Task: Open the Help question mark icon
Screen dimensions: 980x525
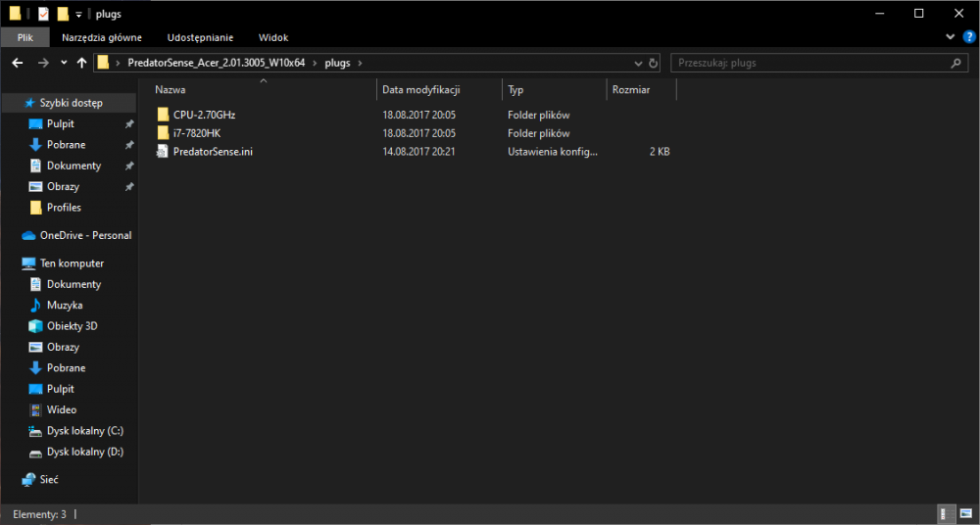Action: point(968,37)
